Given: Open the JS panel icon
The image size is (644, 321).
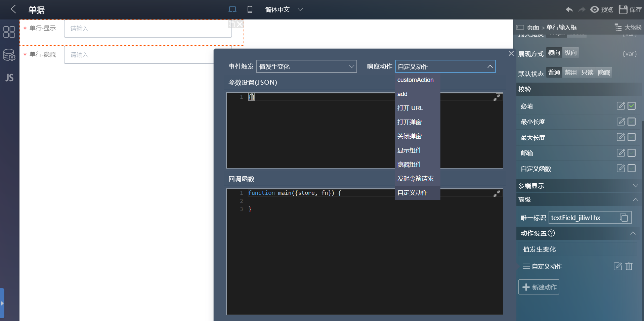Looking at the screenshot, I should [9, 78].
